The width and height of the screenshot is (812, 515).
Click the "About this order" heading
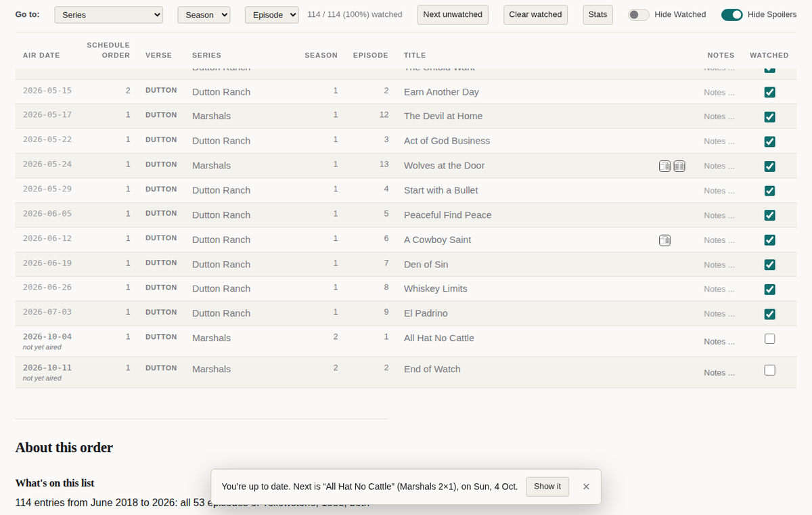(64, 447)
